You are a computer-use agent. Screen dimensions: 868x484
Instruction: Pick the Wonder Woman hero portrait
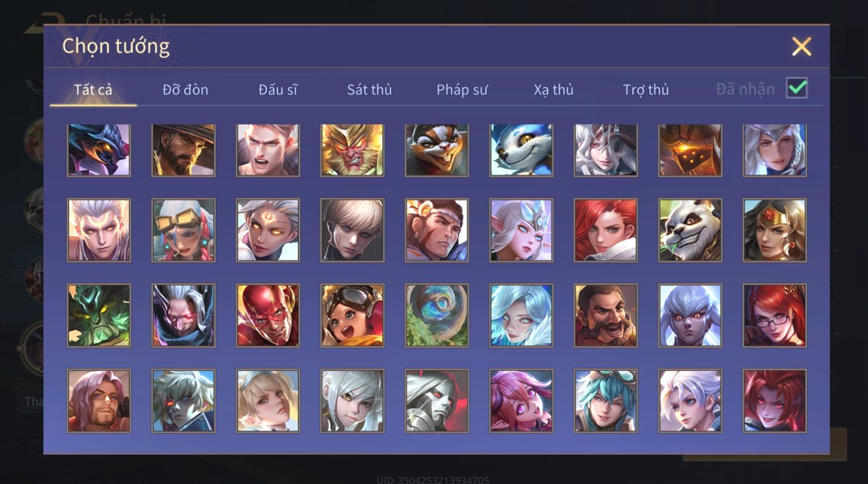click(x=775, y=230)
